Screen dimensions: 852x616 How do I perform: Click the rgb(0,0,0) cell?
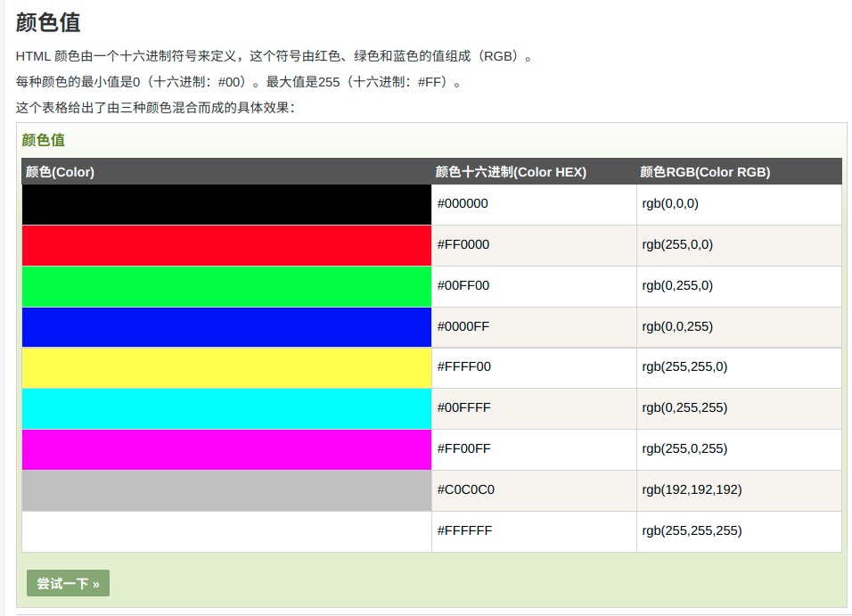[739, 205]
